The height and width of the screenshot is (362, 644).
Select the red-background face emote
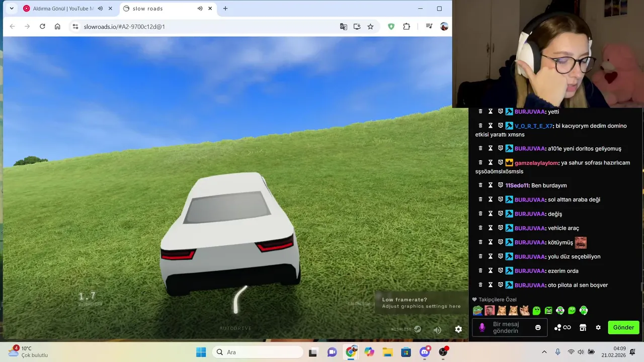point(490,311)
